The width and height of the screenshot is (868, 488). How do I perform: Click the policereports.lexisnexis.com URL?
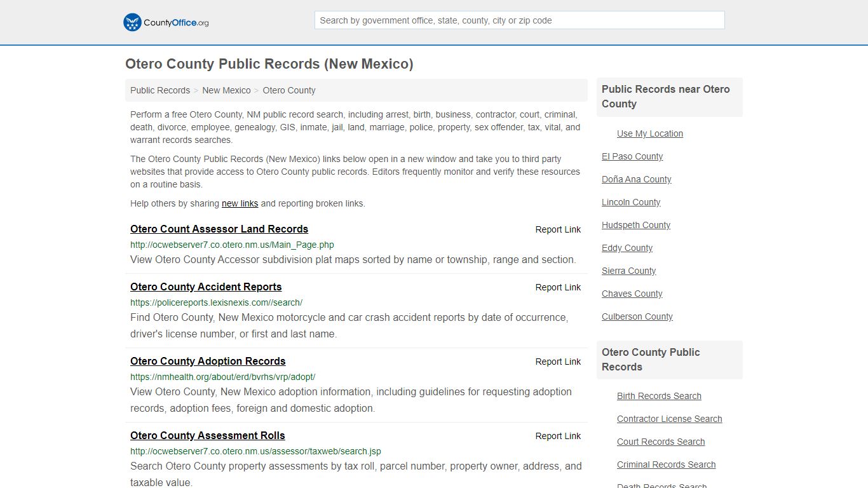pos(216,302)
